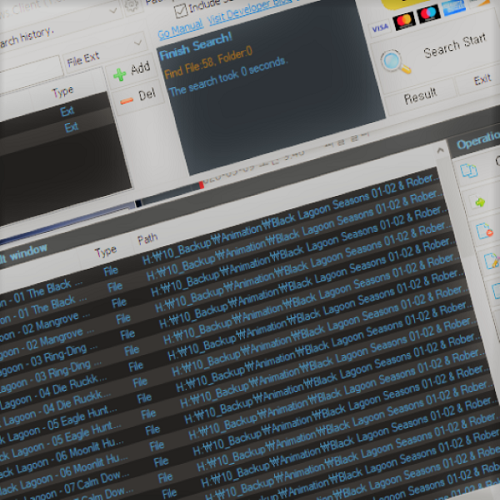Click the search history label text
The height and width of the screenshot is (500, 500).
[x=27, y=37]
